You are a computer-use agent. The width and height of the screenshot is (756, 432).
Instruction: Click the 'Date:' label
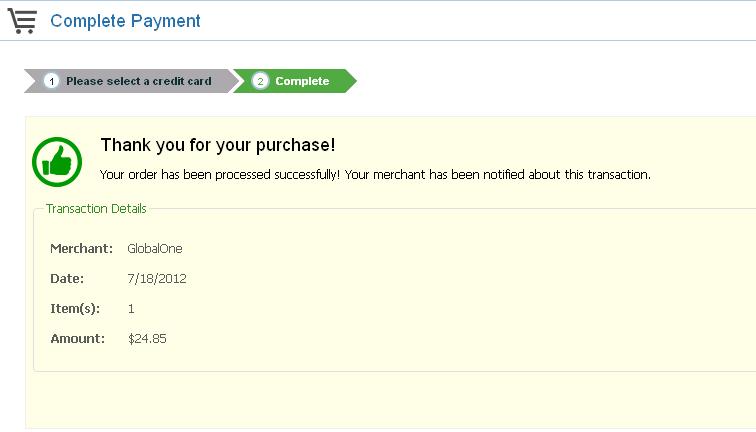67,278
